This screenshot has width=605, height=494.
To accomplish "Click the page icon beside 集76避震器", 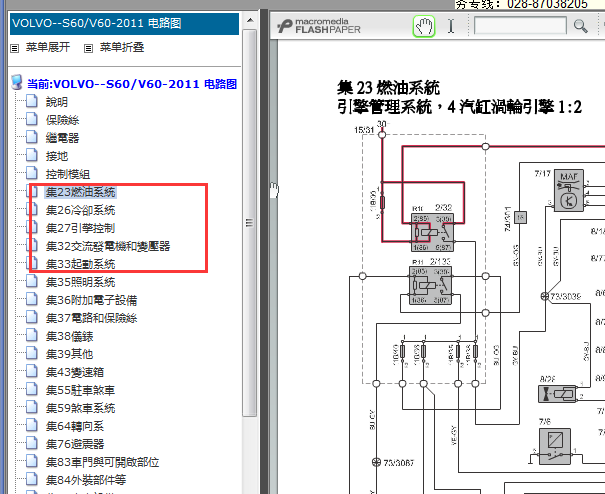I will tap(32, 443).
